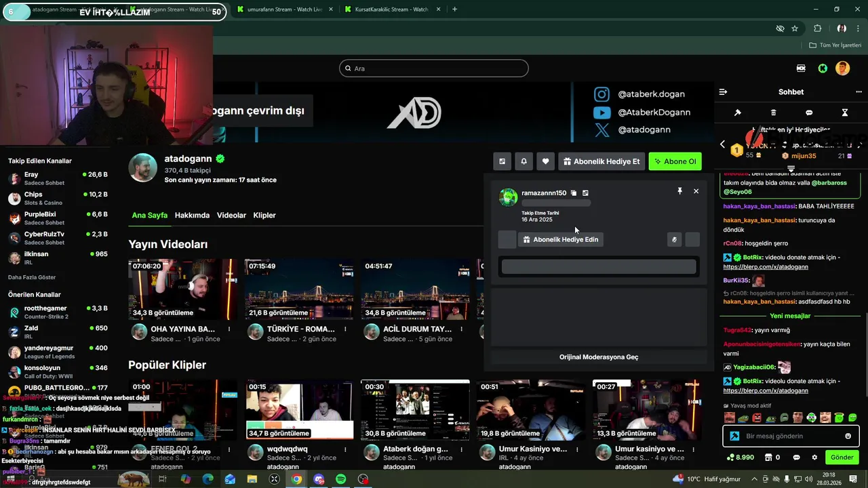The width and height of the screenshot is (868, 488).
Task: Open the card icon beside copy for ramazannn150
Action: [x=585, y=193]
